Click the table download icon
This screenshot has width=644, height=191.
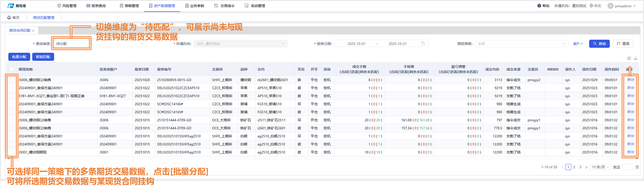[x=636, y=58]
